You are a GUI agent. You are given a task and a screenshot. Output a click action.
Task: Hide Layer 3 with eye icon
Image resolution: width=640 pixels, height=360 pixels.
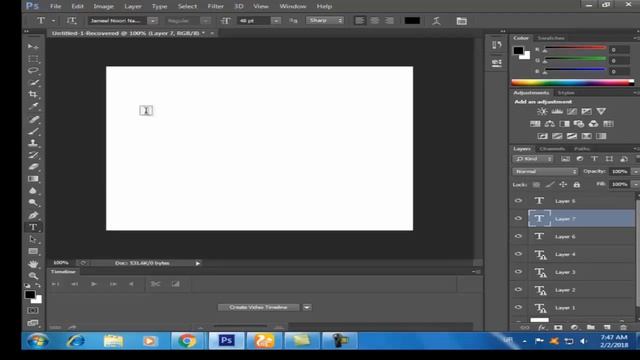click(518, 272)
